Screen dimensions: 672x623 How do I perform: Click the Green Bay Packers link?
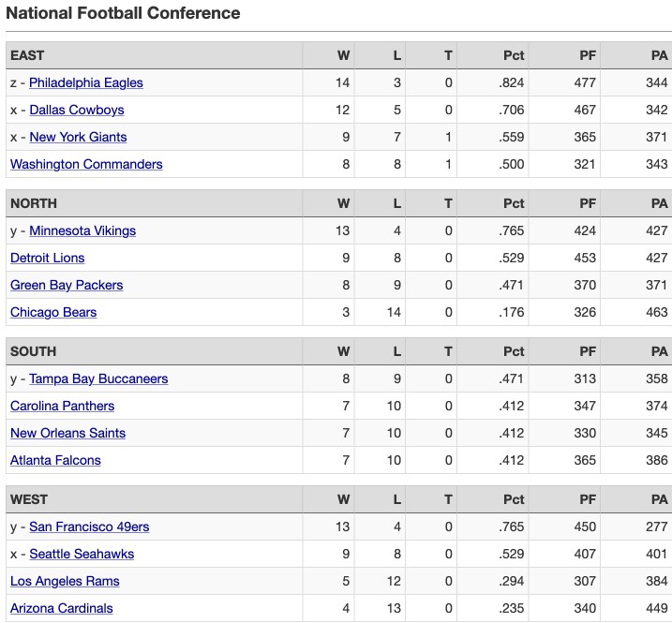tap(67, 285)
